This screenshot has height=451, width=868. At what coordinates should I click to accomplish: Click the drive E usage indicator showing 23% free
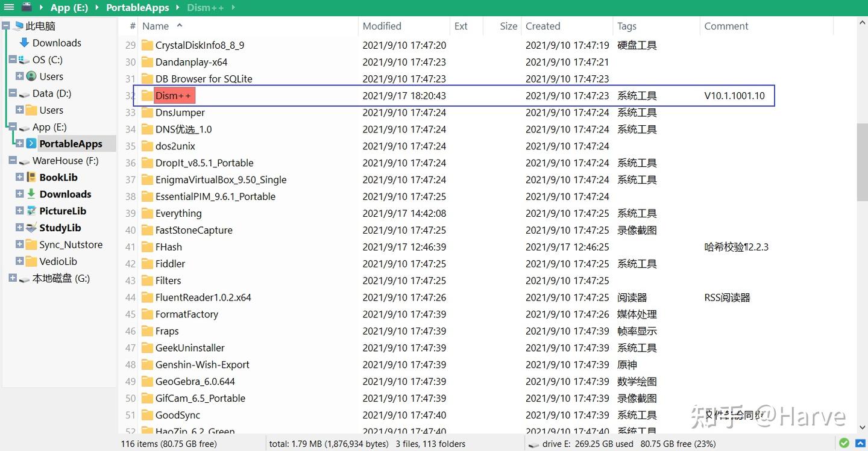pyautogui.click(x=663, y=443)
